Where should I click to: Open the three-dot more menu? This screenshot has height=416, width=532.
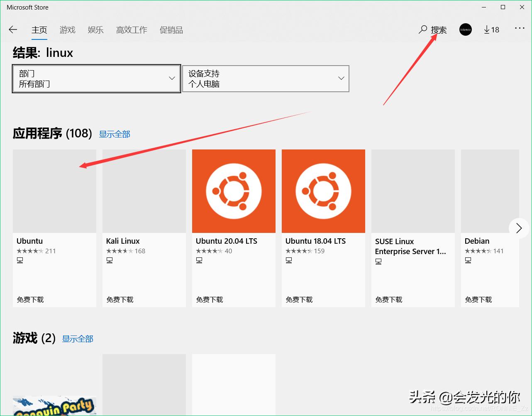click(520, 28)
